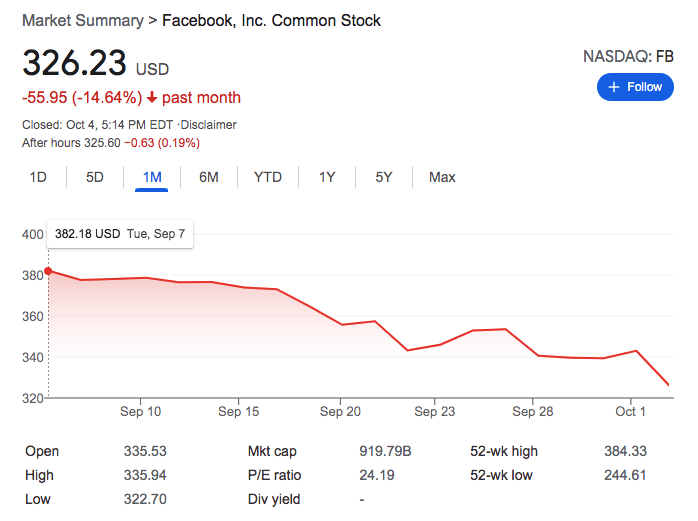The image size is (698, 521).
Task: Select the 1D time range tab
Action: [38, 177]
